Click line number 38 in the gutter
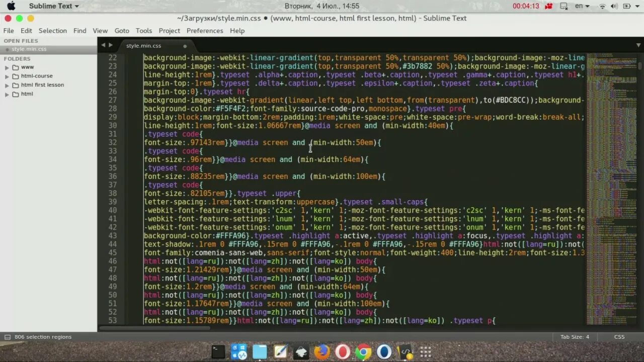 tap(112, 194)
